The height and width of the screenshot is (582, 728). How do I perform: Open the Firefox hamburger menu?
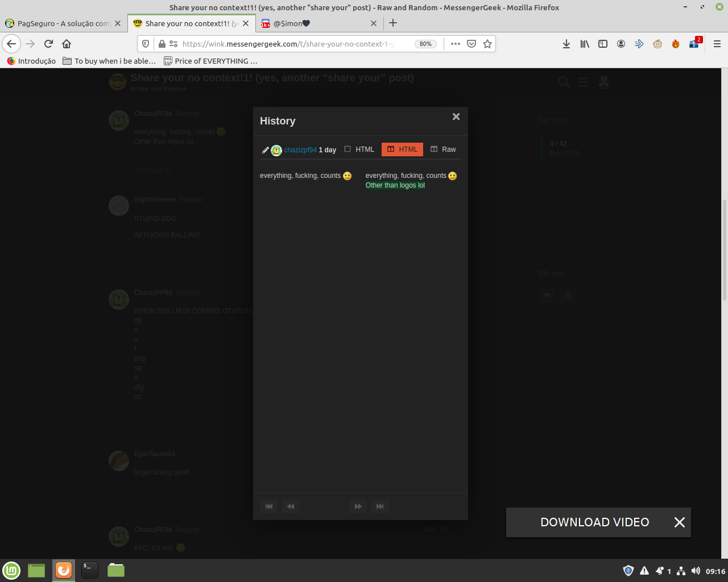tap(717, 44)
